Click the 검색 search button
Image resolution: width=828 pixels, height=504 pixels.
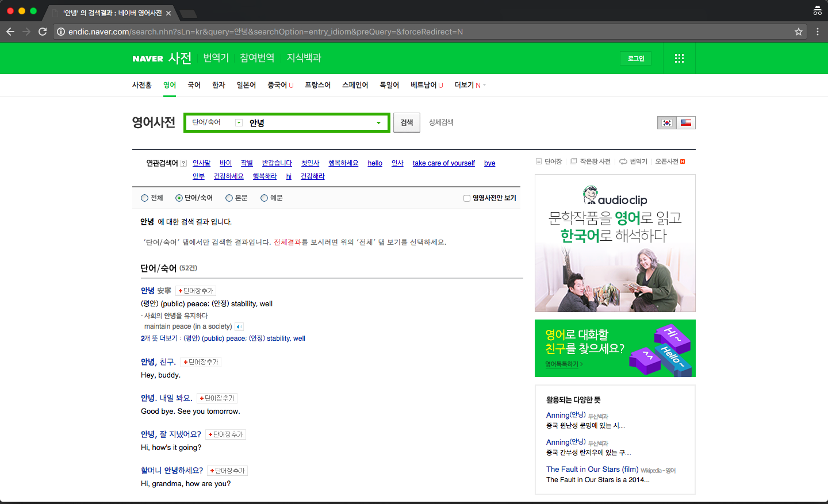tap(407, 122)
